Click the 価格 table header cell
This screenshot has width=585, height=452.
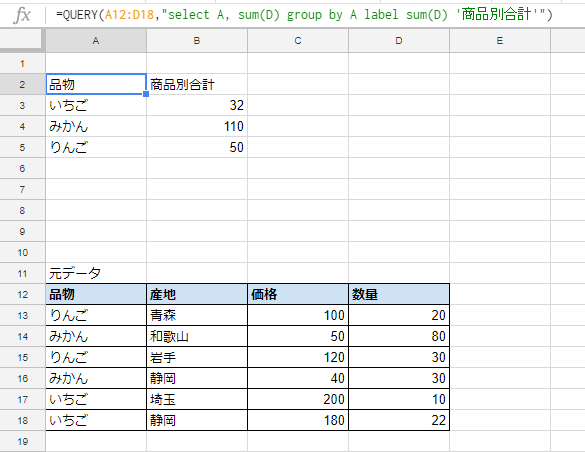point(298,295)
